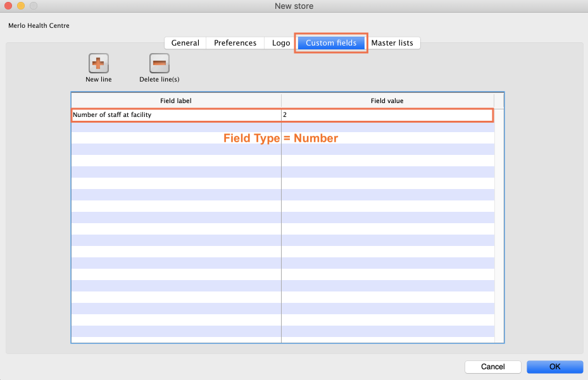Sort by the Field label column header
Viewport: 588px width, 380px height.
coord(176,101)
